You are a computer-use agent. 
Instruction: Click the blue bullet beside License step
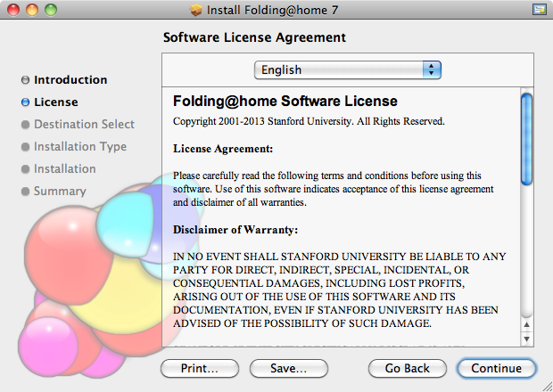tap(25, 102)
